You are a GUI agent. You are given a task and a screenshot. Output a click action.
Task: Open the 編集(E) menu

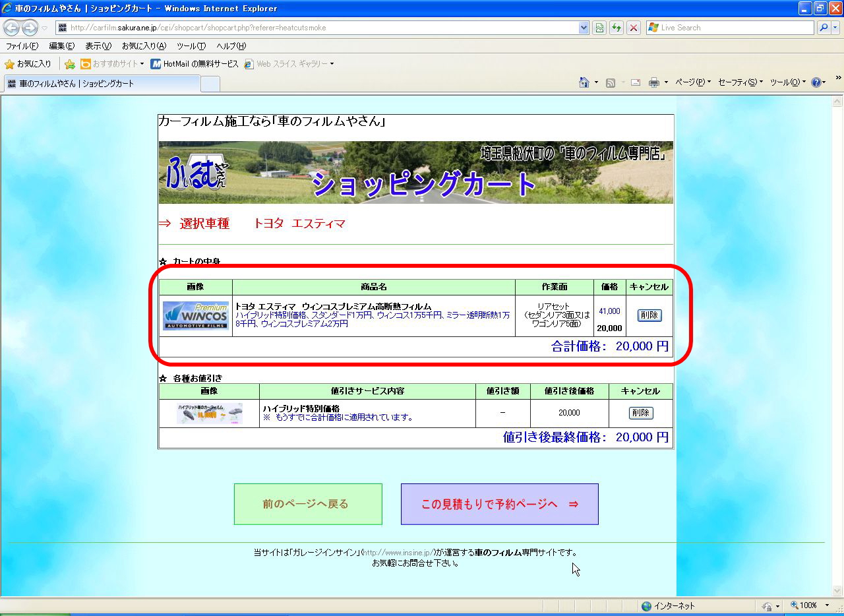point(61,46)
